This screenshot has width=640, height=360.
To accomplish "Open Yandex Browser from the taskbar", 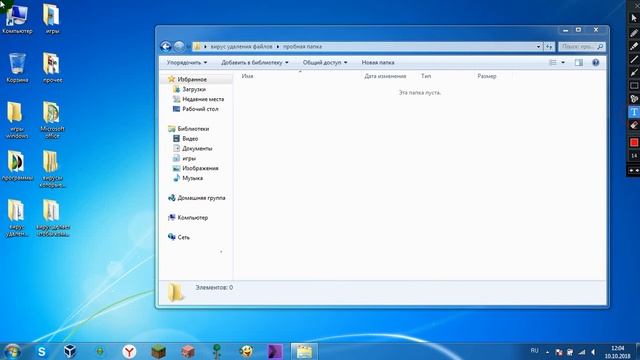I will 129,351.
